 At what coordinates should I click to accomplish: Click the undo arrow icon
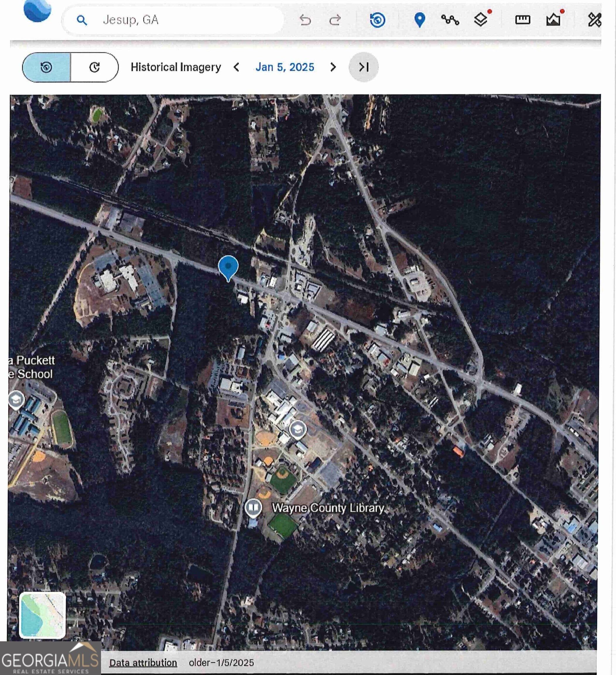click(x=305, y=20)
